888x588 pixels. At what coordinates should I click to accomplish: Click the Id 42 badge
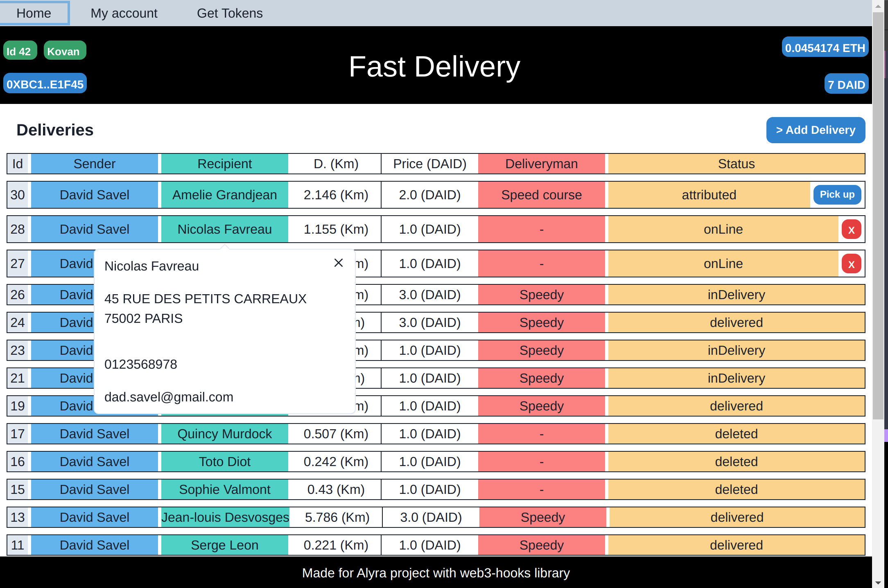click(x=20, y=50)
